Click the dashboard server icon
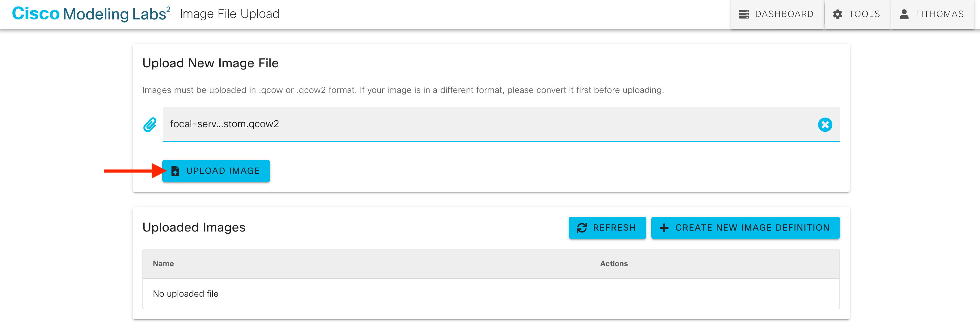980x334 pixels. click(744, 14)
